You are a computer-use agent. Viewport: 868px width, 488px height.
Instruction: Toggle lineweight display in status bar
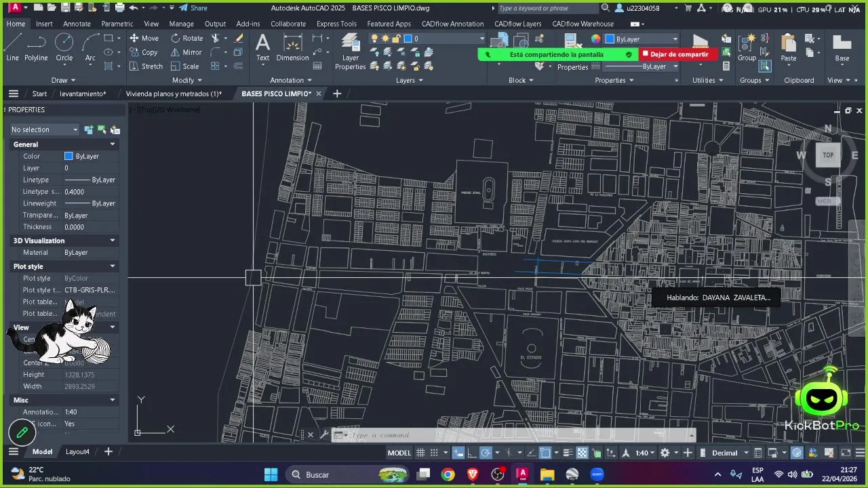568,453
